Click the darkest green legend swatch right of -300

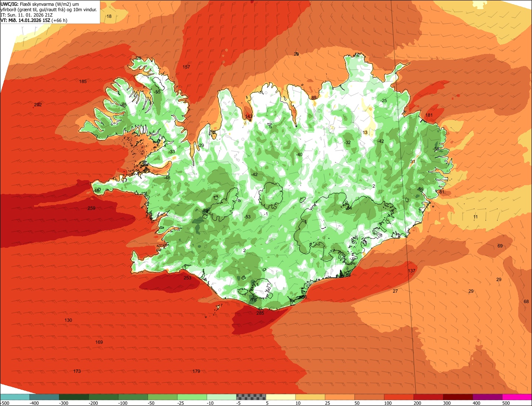[x=74, y=397]
